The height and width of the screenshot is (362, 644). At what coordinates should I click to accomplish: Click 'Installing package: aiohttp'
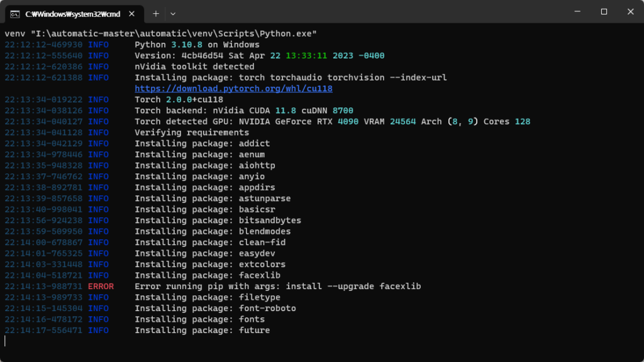pos(205,166)
